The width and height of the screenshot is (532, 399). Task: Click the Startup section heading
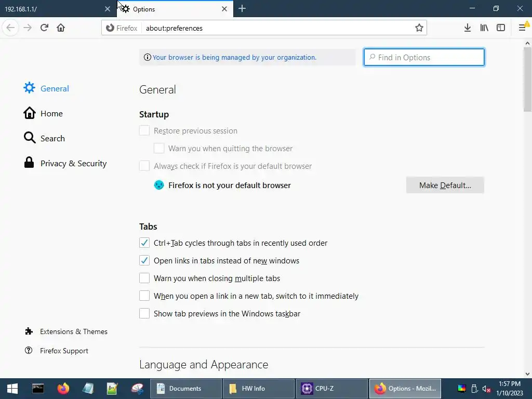(154, 114)
